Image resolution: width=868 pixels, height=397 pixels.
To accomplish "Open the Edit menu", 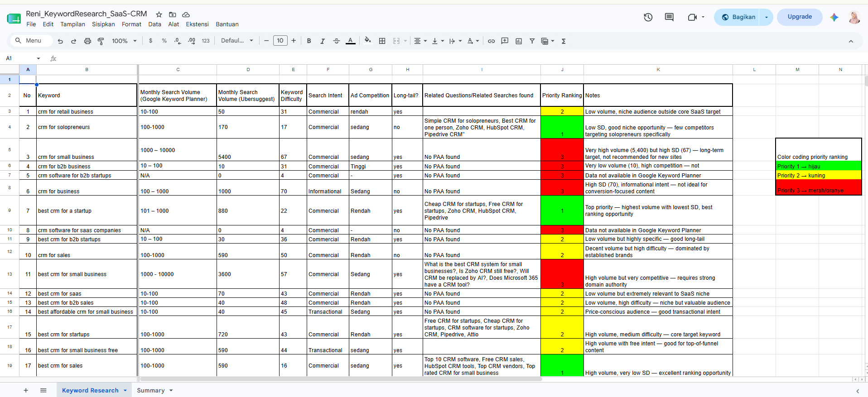I will click(48, 24).
